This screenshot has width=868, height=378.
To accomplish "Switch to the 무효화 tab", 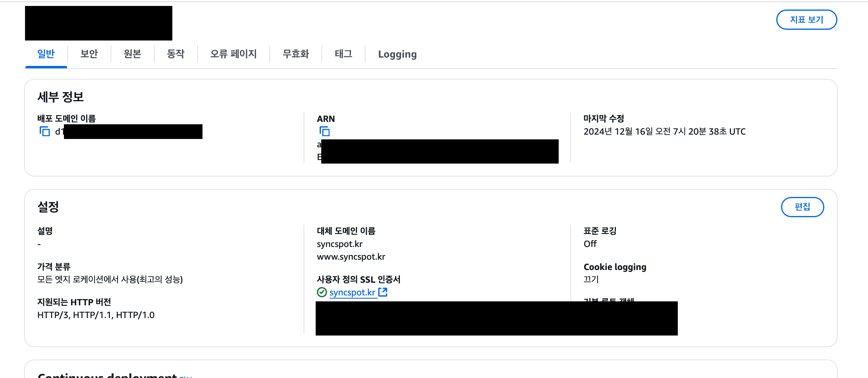I will point(296,54).
